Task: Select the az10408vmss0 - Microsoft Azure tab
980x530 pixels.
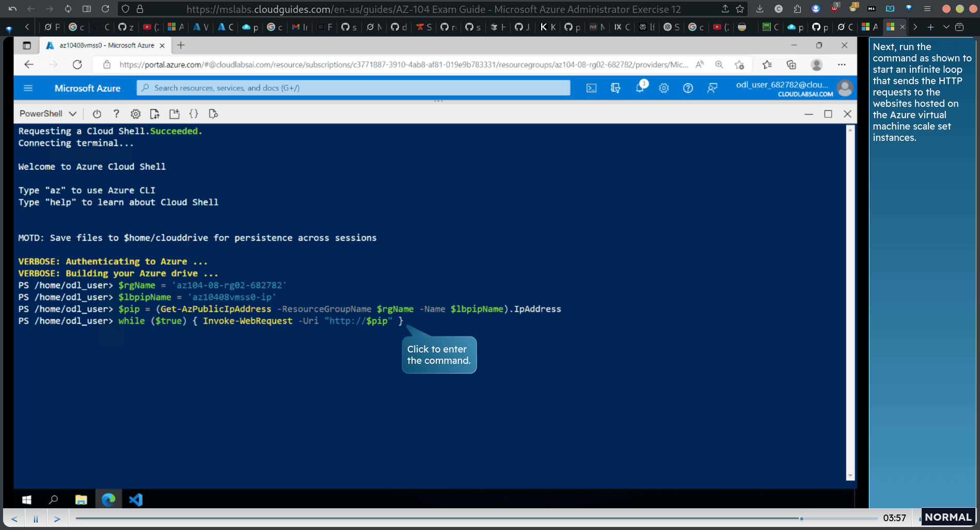Action: point(106,45)
